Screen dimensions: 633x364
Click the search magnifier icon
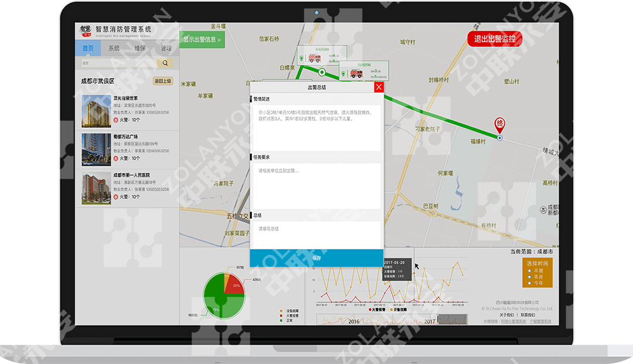pyautogui.click(x=165, y=63)
